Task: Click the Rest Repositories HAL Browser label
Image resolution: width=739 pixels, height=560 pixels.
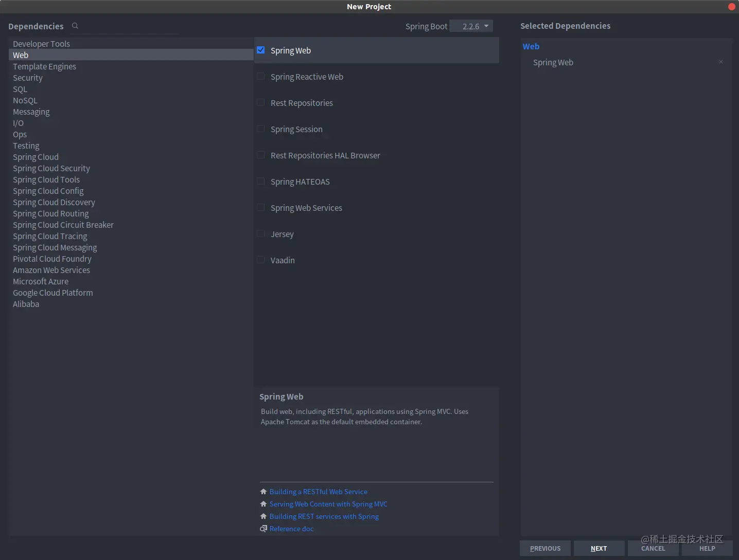Action: [325, 155]
